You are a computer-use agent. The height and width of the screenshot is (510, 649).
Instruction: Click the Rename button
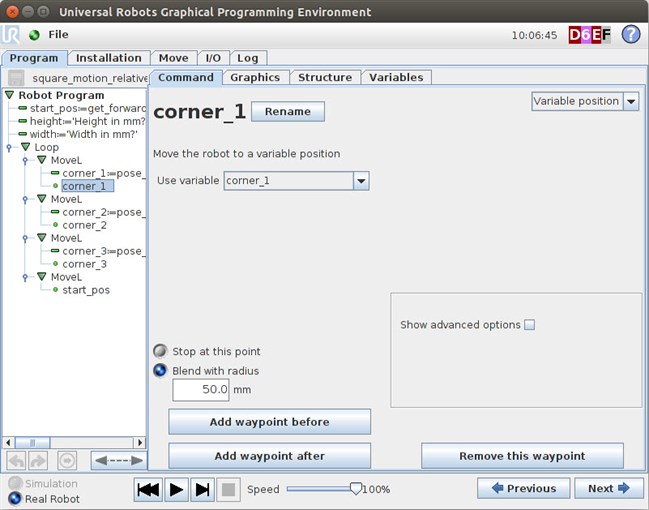[288, 111]
